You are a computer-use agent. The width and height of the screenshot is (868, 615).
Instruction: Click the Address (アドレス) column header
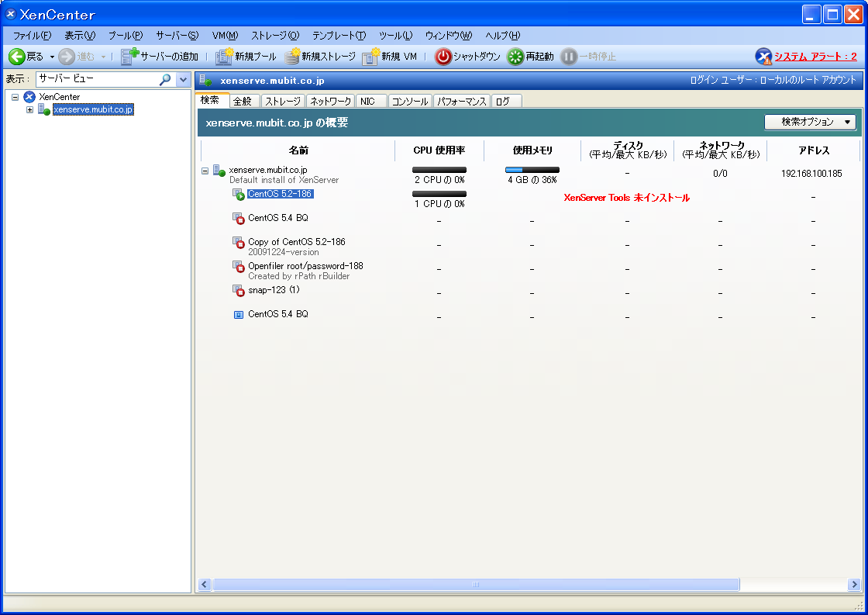(814, 150)
